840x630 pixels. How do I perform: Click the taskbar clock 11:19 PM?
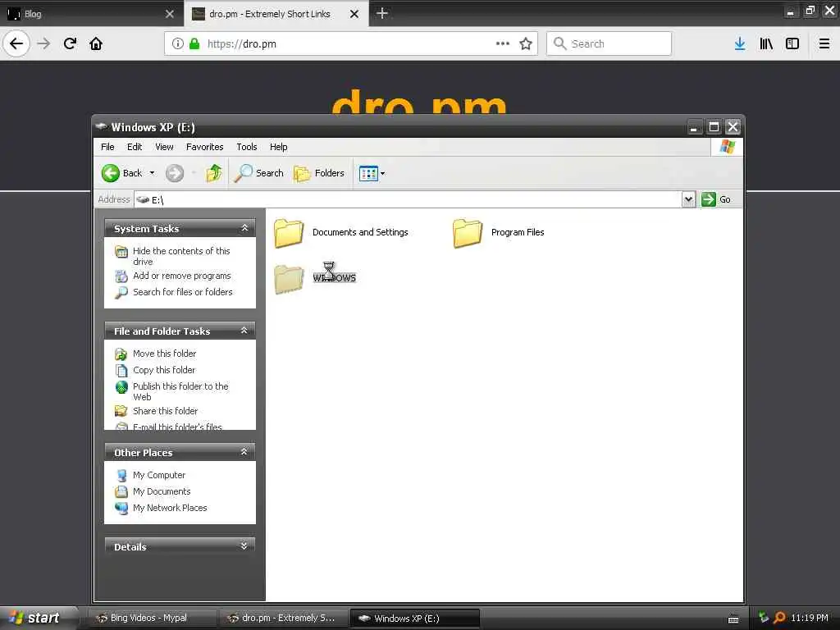tap(810, 618)
